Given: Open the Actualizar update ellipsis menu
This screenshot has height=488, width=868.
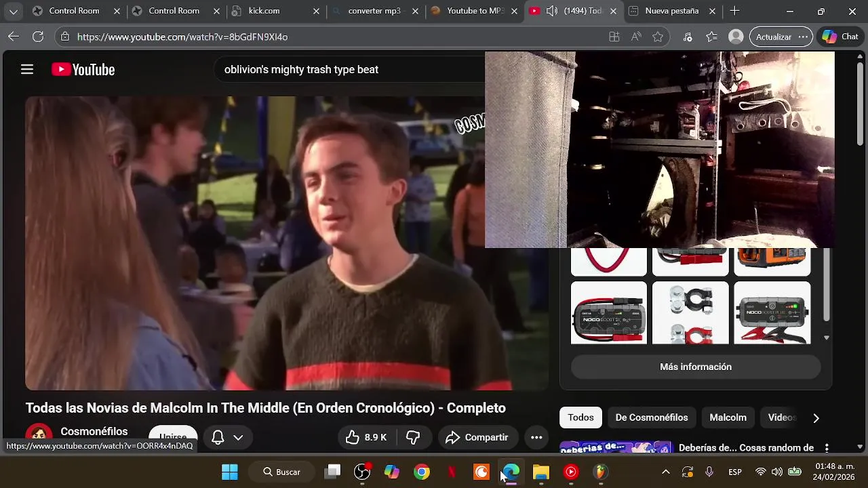Looking at the screenshot, I should pyautogui.click(x=804, y=37).
